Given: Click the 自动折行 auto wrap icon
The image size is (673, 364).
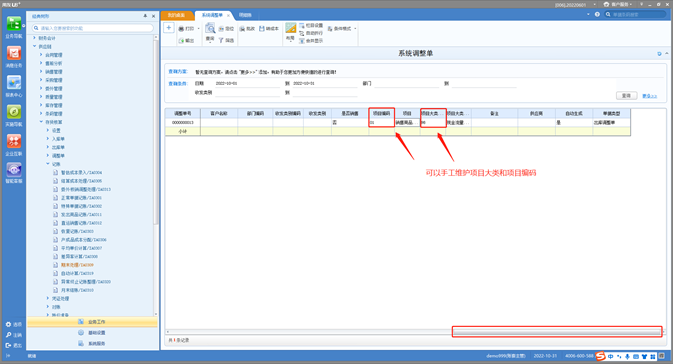Looking at the screenshot, I should click(302, 33).
